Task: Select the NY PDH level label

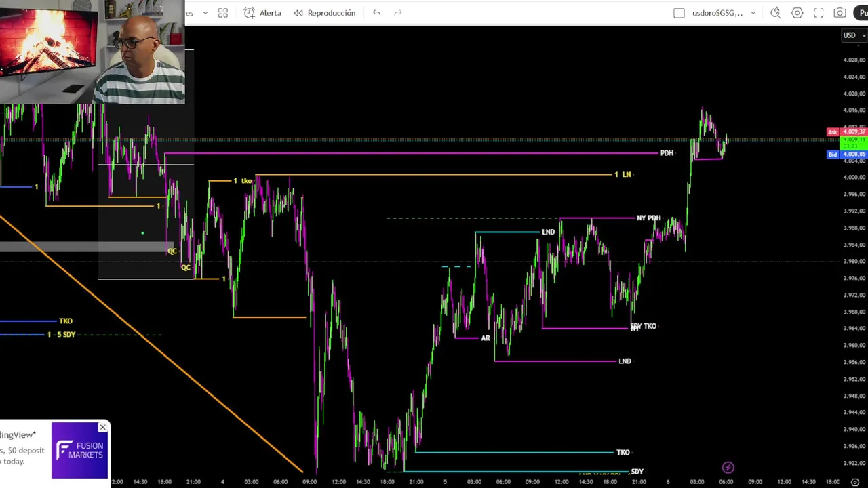Action: (648, 218)
